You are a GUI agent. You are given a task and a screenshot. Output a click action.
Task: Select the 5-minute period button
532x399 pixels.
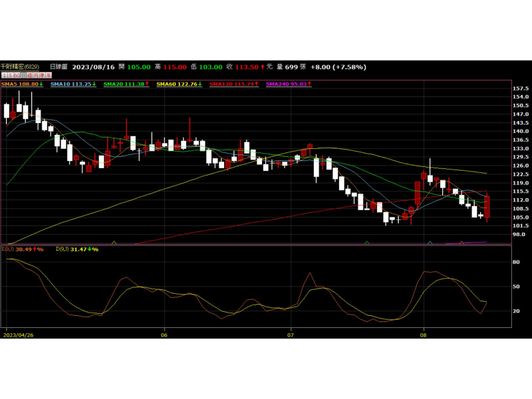click(x=11, y=75)
